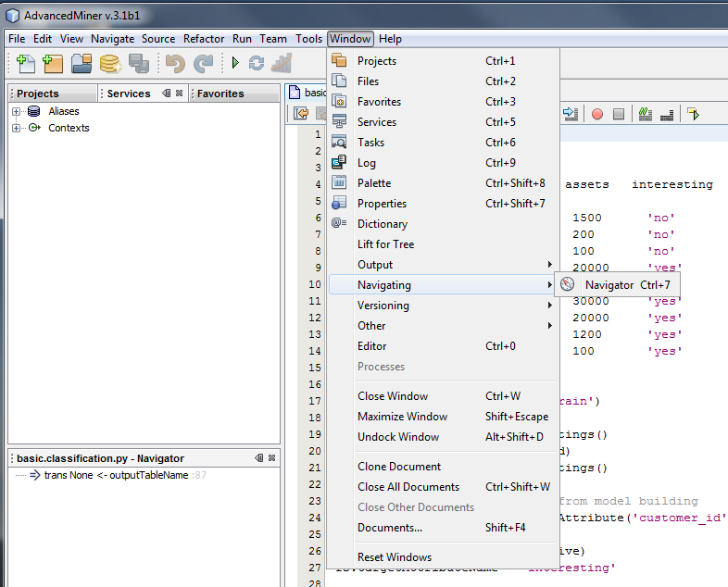Open the Navigate menu
Image resolution: width=728 pixels, height=587 pixels.
[x=112, y=39]
